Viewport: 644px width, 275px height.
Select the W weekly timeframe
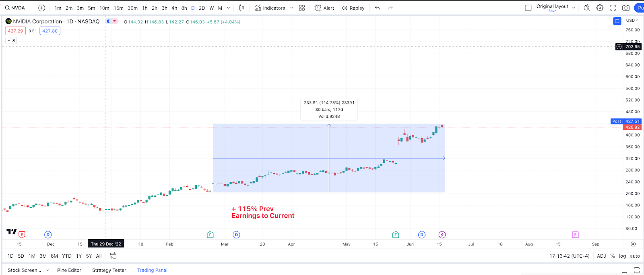tap(212, 8)
